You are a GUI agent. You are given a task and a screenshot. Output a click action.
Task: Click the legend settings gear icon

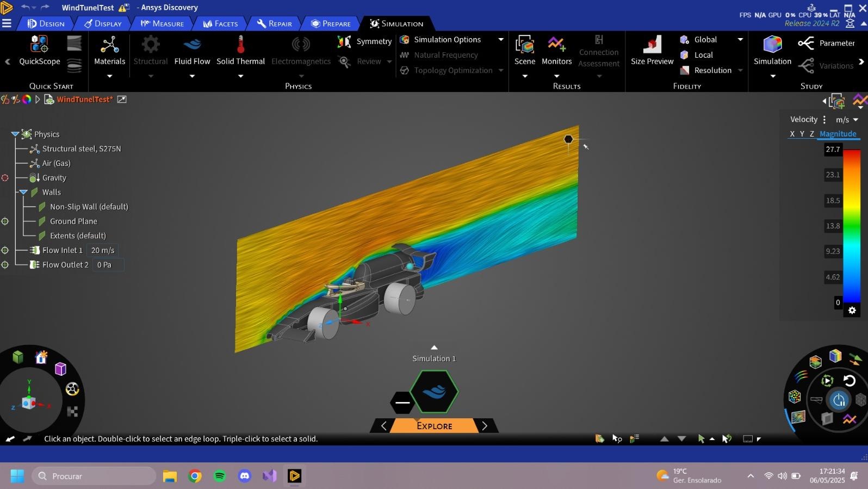[852, 311]
